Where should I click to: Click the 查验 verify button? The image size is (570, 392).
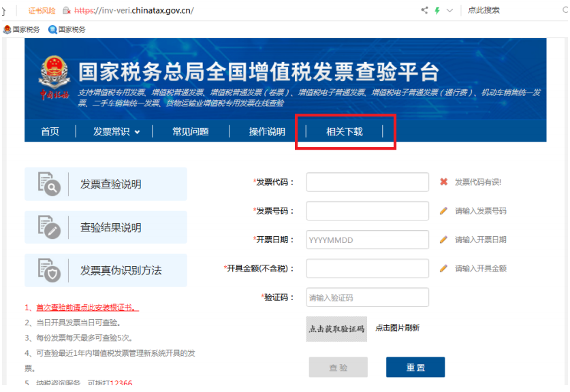click(x=338, y=367)
